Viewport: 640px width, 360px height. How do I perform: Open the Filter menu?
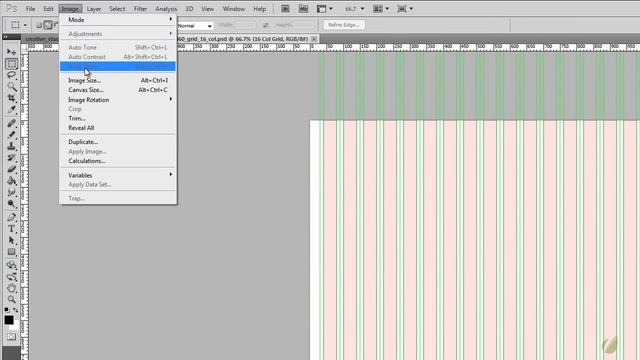click(140, 9)
